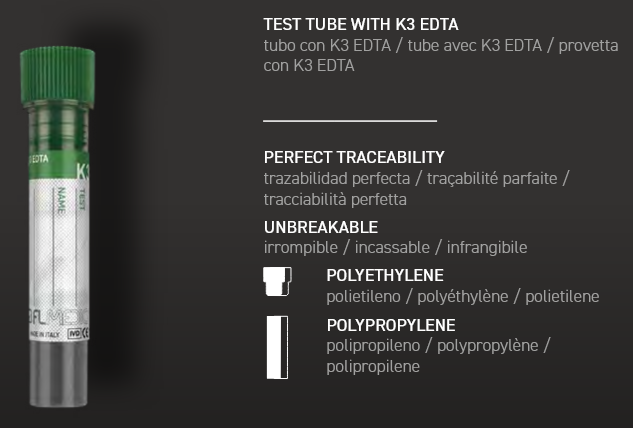Click the polyethylene cap icon
633x428 pixels.
(x=277, y=281)
